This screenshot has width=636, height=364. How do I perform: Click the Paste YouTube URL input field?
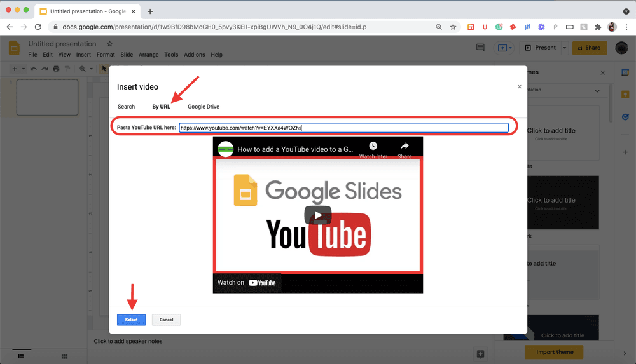point(343,128)
